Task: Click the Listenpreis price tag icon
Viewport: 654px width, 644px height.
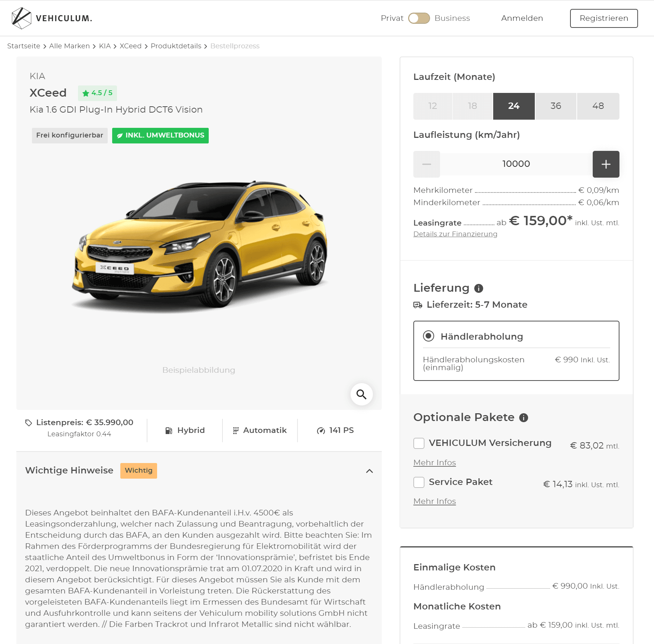Action: [29, 423]
